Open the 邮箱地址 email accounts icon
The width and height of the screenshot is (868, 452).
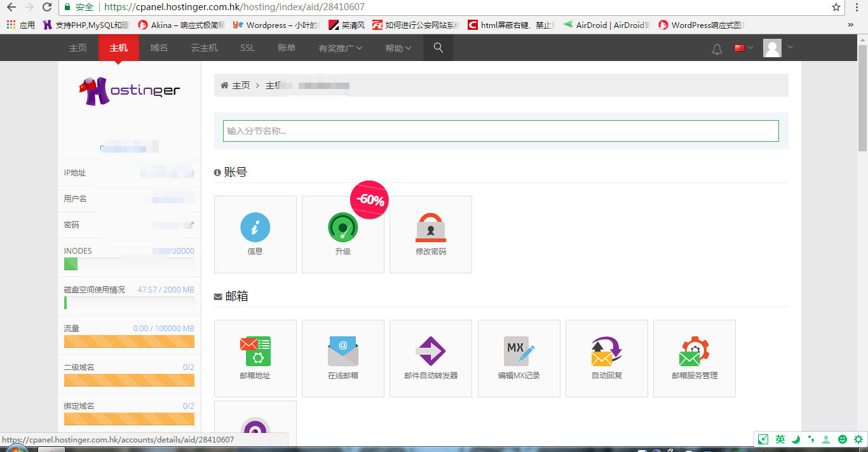coord(255,358)
